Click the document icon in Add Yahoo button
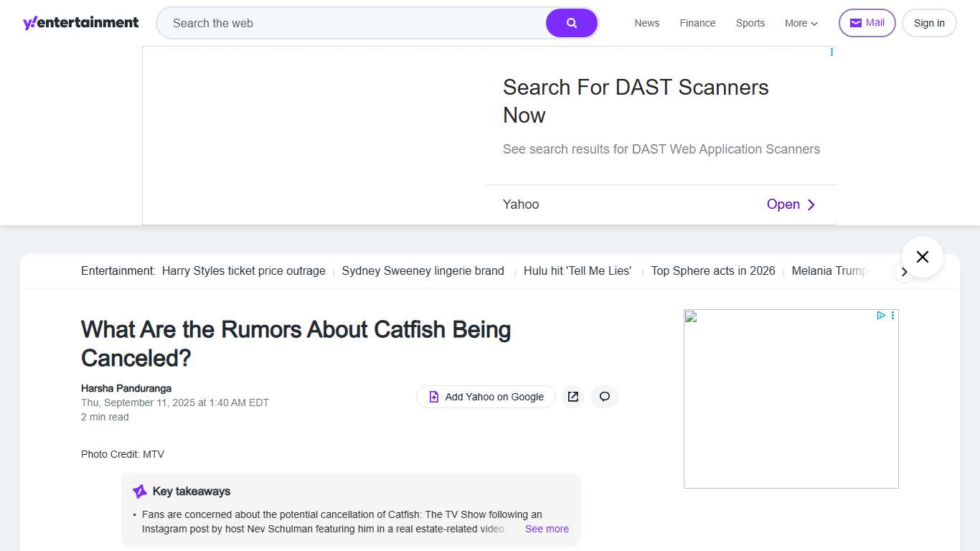This screenshot has width=980, height=551. coord(433,396)
